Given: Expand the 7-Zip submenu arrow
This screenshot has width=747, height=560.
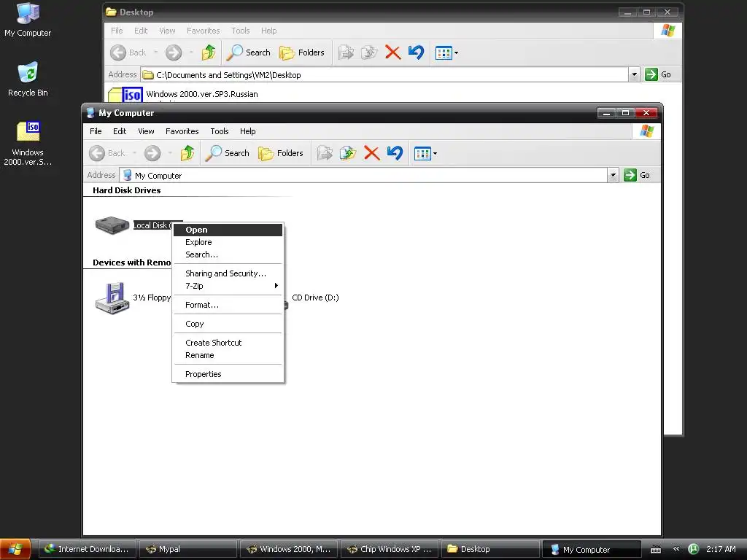Looking at the screenshot, I should pyautogui.click(x=276, y=286).
